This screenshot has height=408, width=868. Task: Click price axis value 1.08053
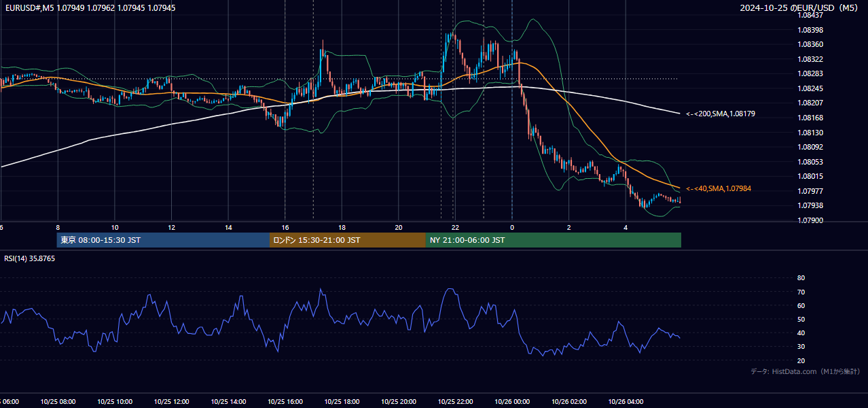click(810, 162)
